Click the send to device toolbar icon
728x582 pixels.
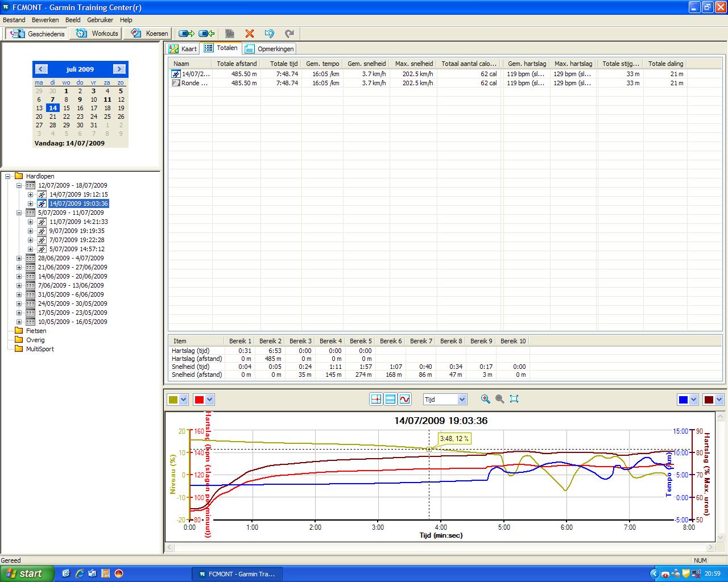187,34
